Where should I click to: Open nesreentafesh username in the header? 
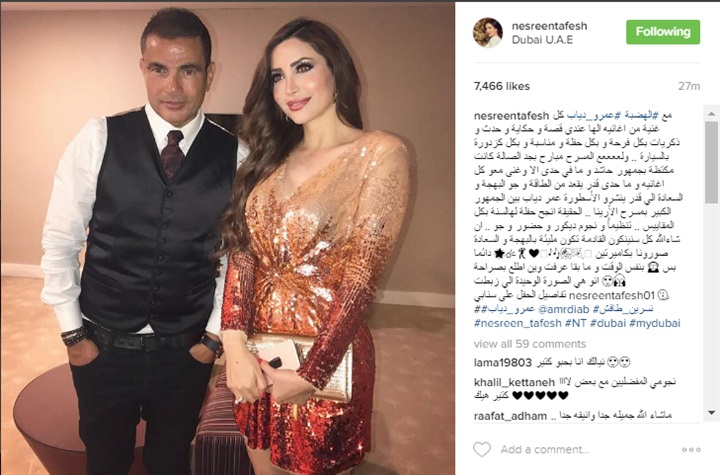(549, 26)
